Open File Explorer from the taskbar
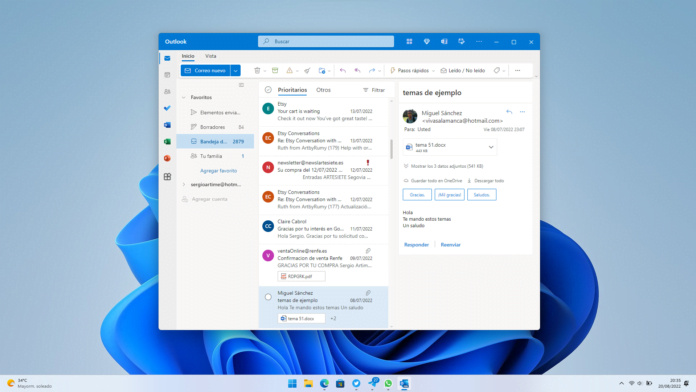 click(x=308, y=384)
